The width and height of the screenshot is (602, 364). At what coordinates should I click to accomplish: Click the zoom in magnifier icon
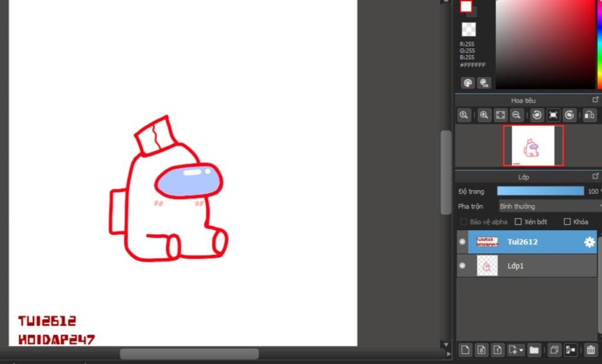tap(484, 114)
